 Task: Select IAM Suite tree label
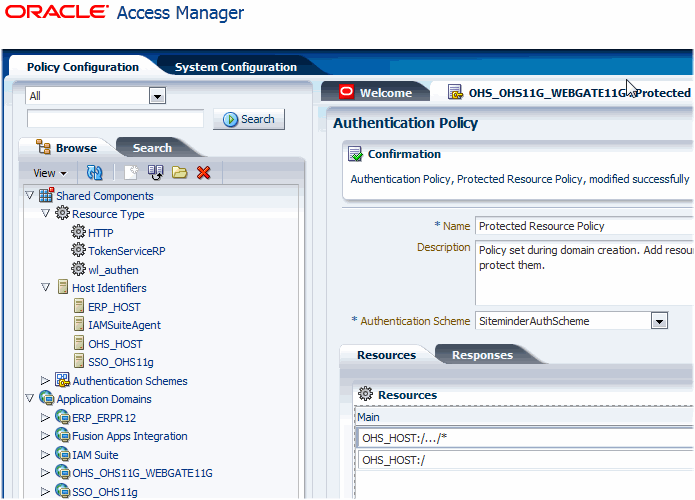pos(95,455)
